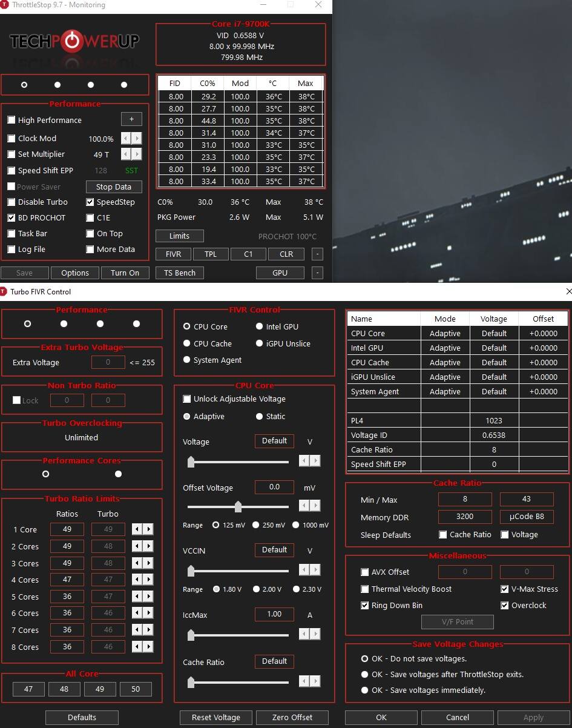Decrease 1 Core turbo ratio arrow

(137, 529)
